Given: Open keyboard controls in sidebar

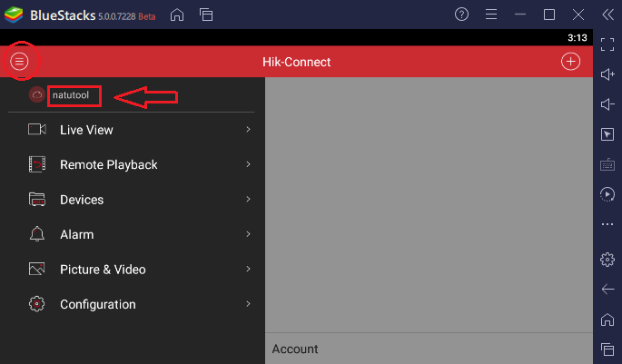Looking at the screenshot, I should pyautogui.click(x=607, y=164).
